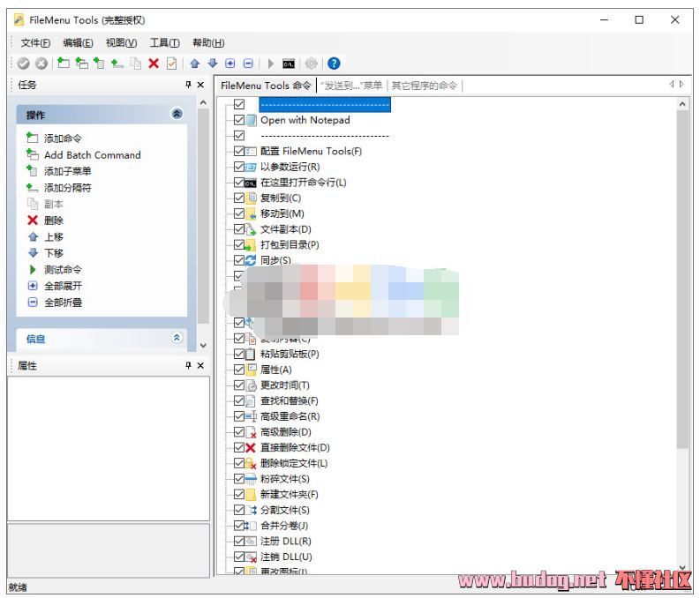Click the sync icon next to 同步(S)
The image size is (700, 598).
[x=251, y=260]
